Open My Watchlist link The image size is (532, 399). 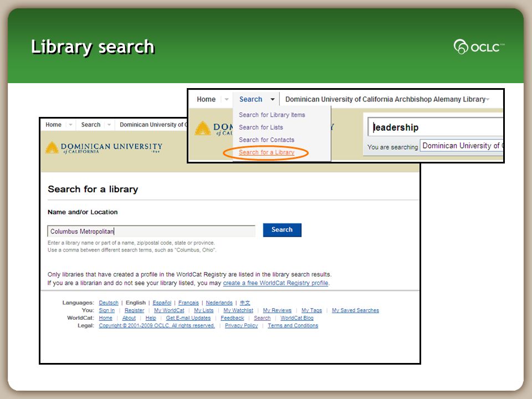point(238,310)
